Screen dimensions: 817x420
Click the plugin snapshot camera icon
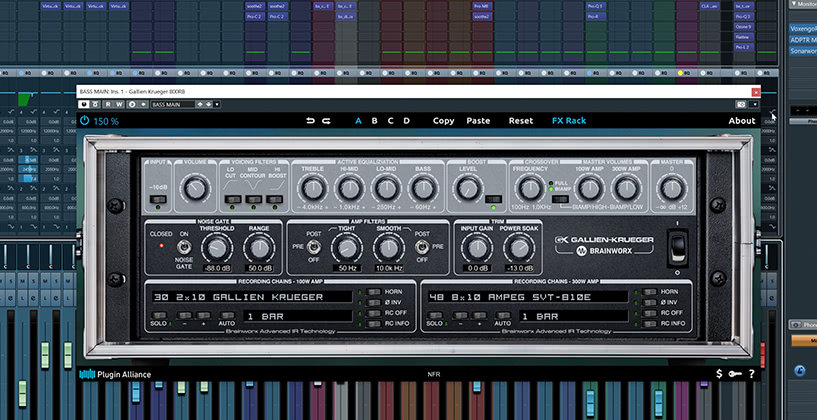tap(741, 104)
